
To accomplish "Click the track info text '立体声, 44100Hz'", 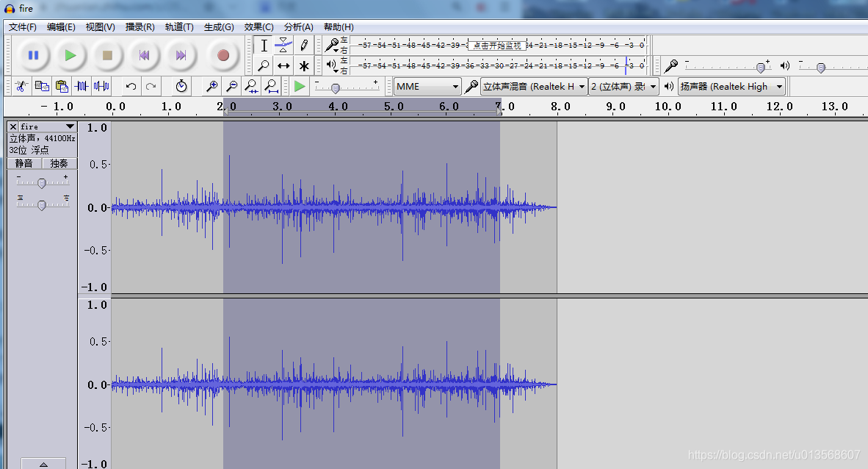I will pyautogui.click(x=43, y=138).
